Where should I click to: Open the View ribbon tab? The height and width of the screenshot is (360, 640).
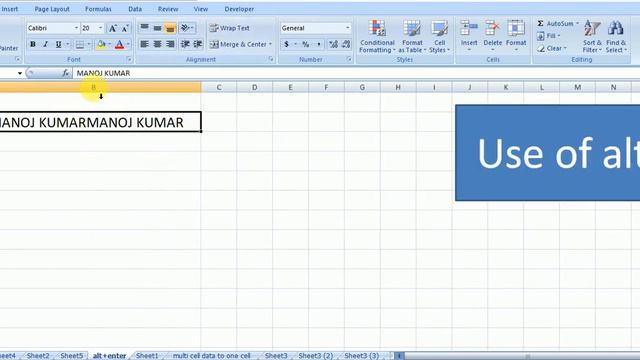tap(200, 9)
